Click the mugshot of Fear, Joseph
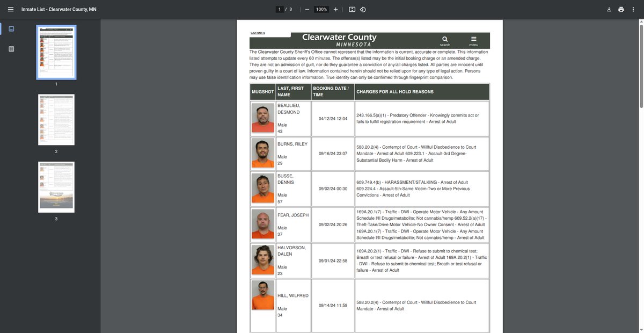Viewport: 644px width, 333px height. tap(263, 224)
